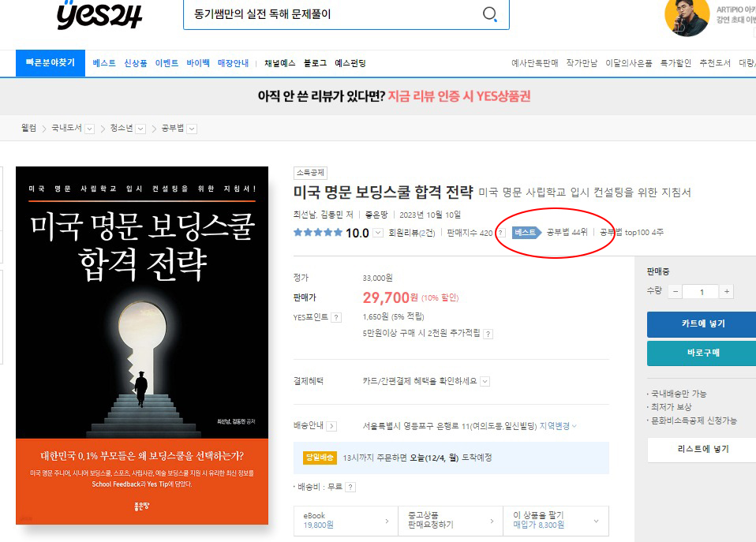Viewport: 756px width, 542px height.
Task: Click the 청소년 breadcrumb link
Action: point(122,128)
